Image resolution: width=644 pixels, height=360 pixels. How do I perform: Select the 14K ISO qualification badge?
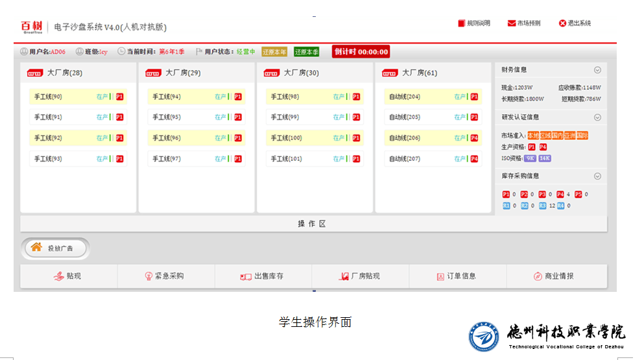point(545,158)
